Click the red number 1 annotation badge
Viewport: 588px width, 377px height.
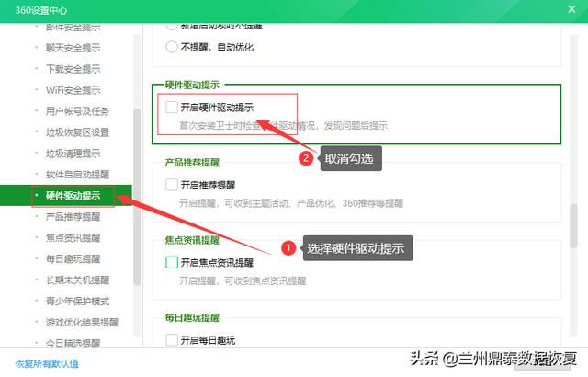pyautogui.click(x=288, y=248)
